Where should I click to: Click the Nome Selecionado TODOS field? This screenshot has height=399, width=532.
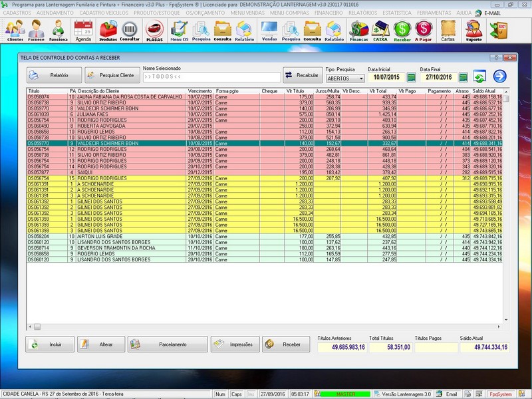[211, 77]
